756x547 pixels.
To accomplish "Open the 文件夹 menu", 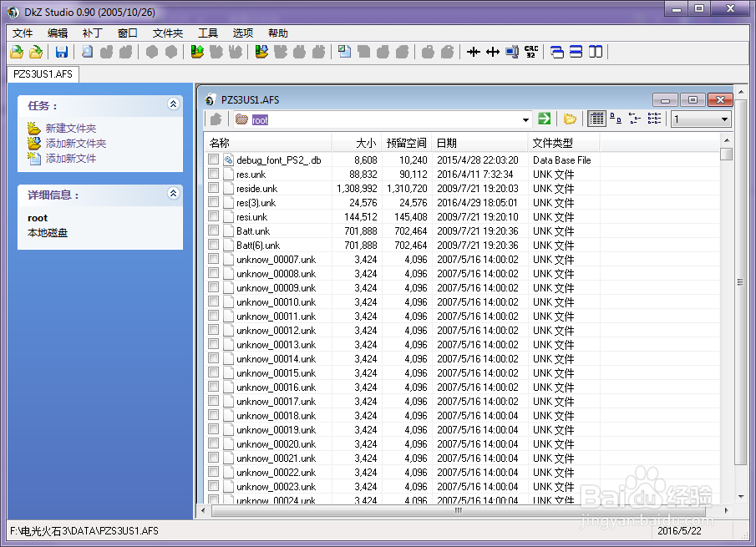I will (168, 33).
